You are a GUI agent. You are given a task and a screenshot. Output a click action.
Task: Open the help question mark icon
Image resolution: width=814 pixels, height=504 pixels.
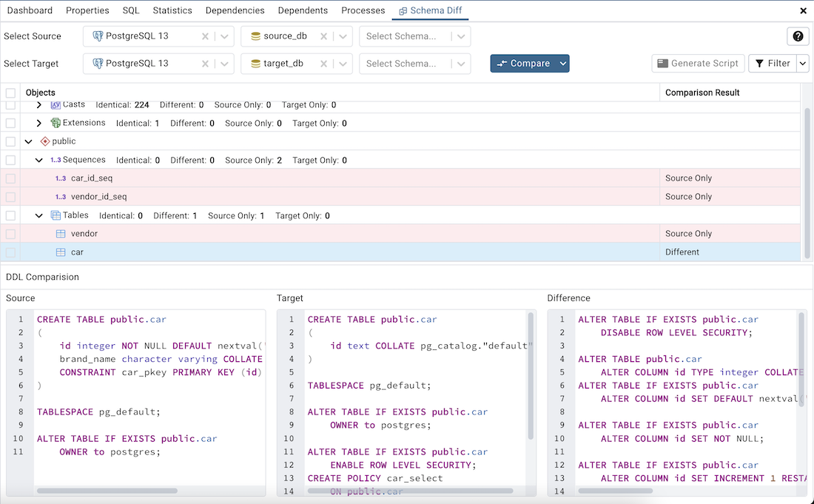[797, 36]
